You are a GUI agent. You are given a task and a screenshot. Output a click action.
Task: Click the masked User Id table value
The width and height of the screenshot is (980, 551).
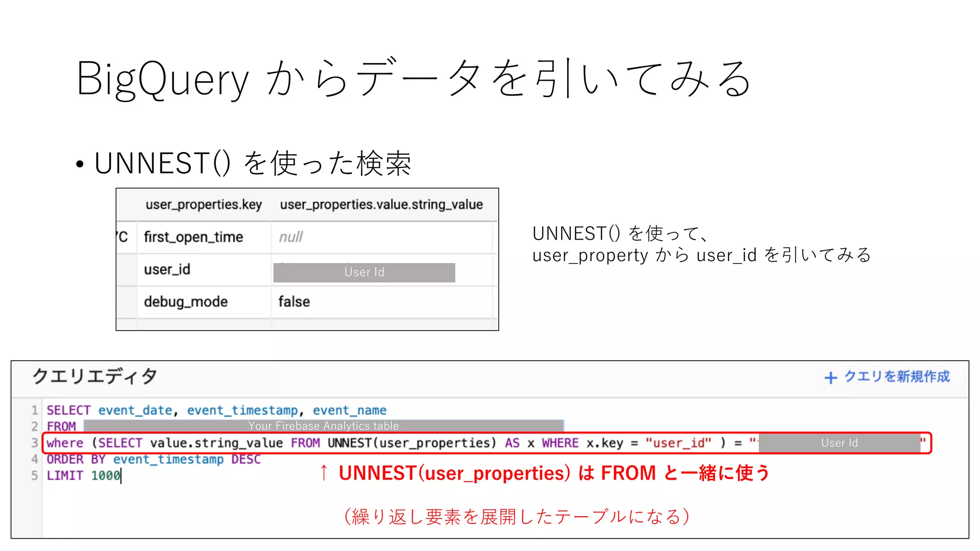tap(364, 272)
